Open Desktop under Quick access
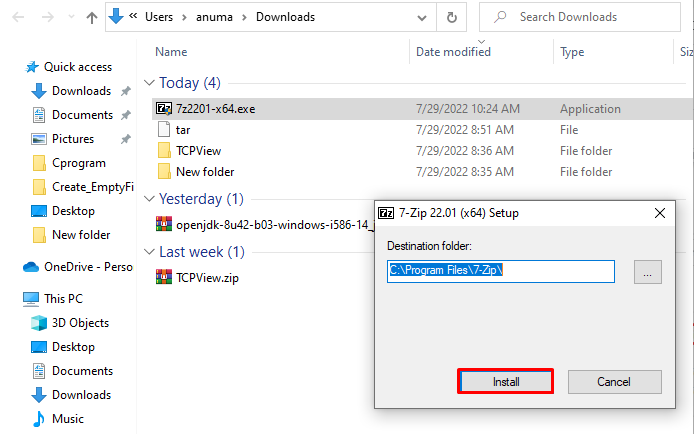694x434 pixels. pos(73,211)
